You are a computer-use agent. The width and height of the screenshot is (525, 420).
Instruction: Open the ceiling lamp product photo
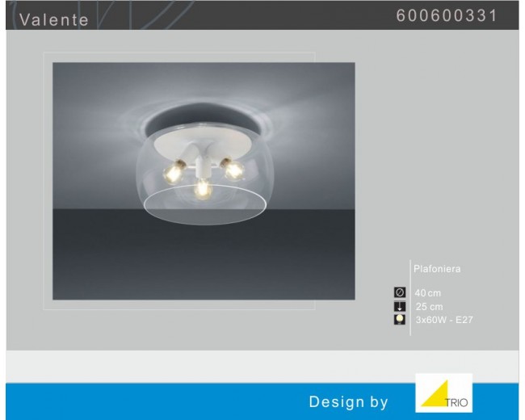pos(203,181)
